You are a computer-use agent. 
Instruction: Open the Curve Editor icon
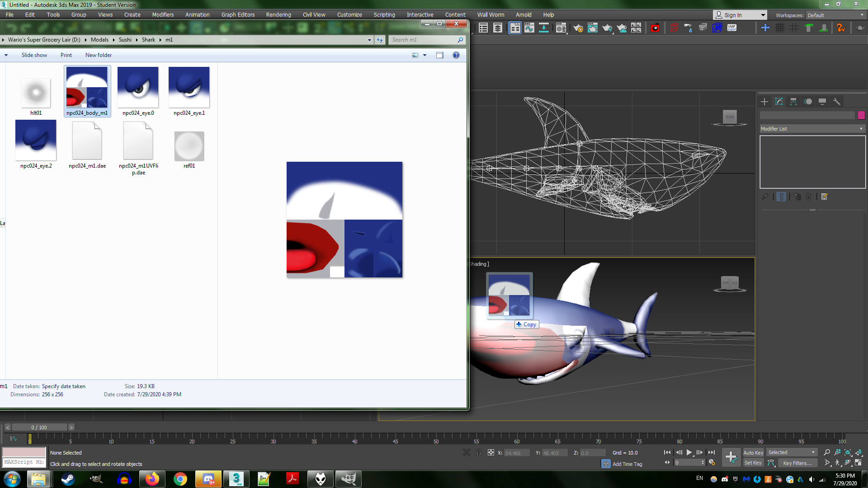point(529,28)
